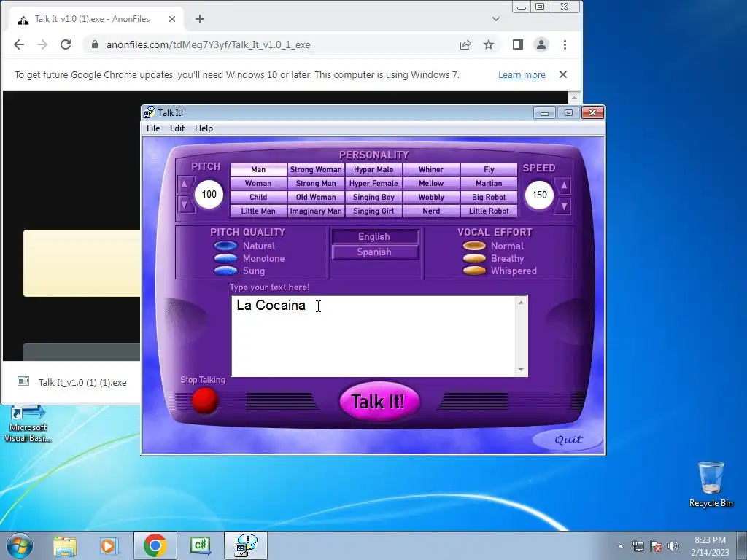Viewport: 747px width, 560px height.
Task: Open the Help menu in Talk It!
Action: (204, 128)
